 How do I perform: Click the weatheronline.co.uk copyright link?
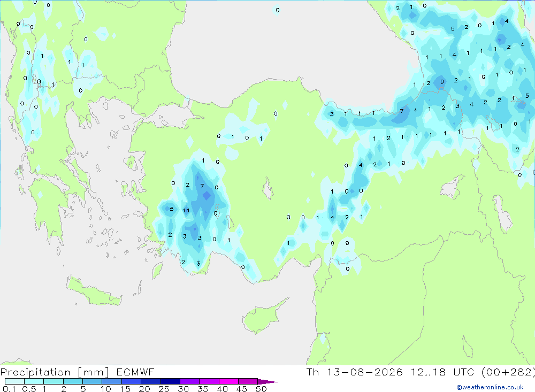tap(490, 387)
